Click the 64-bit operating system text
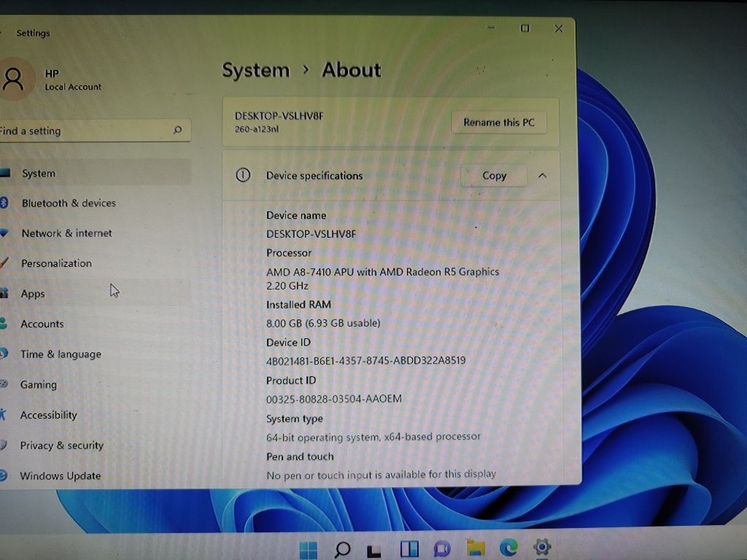 click(x=373, y=437)
